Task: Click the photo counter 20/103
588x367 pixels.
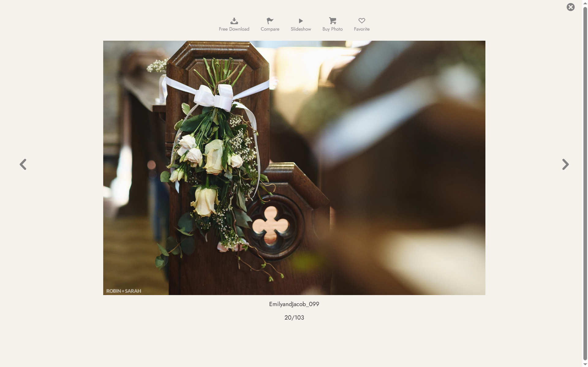Action: tap(294, 318)
